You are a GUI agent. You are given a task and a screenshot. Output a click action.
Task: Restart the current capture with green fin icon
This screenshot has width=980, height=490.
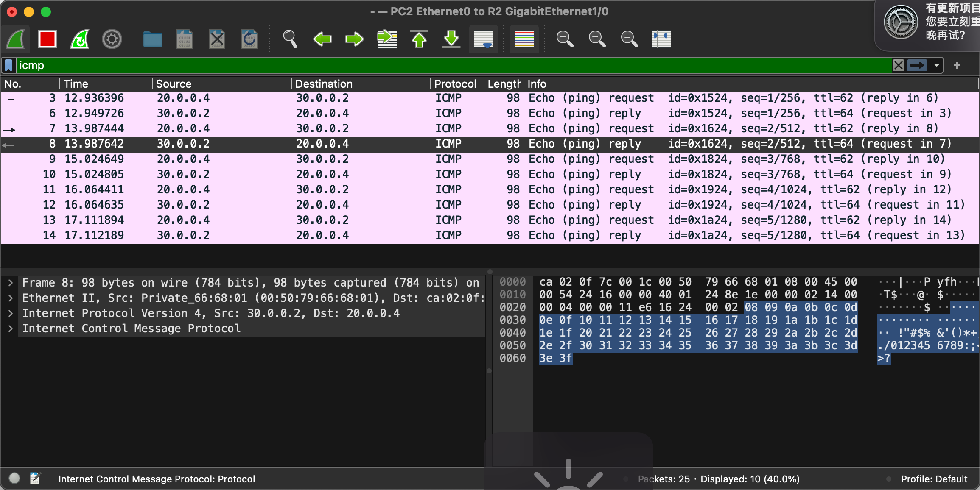pyautogui.click(x=80, y=39)
